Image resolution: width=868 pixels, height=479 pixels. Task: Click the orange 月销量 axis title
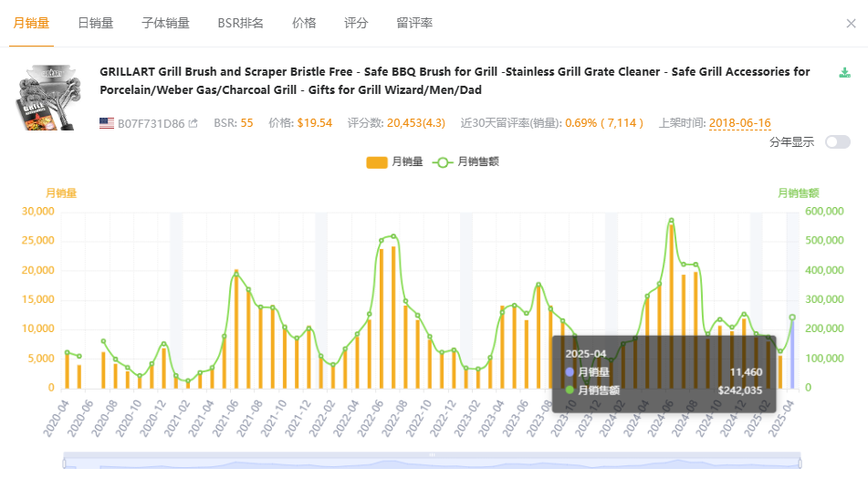pyautogui.click(x=61, y=193)
